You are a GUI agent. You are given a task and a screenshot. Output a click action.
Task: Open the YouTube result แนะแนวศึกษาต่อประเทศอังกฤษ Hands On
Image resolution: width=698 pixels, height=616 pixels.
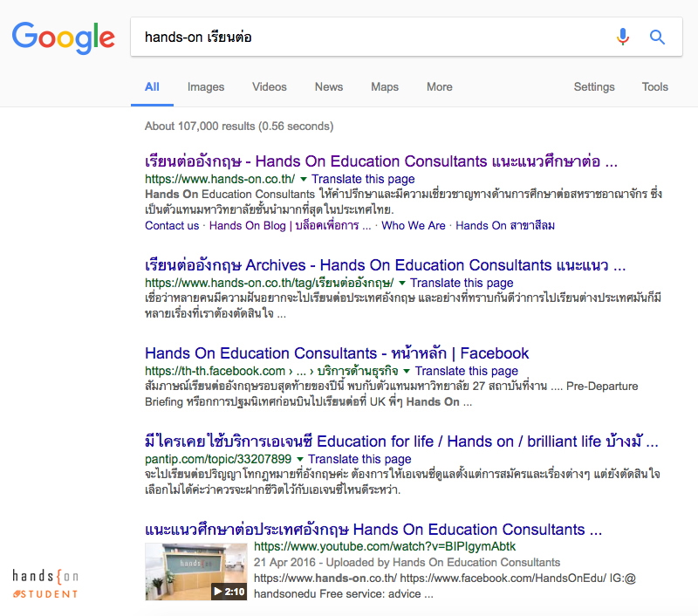[x=373, y=530]
